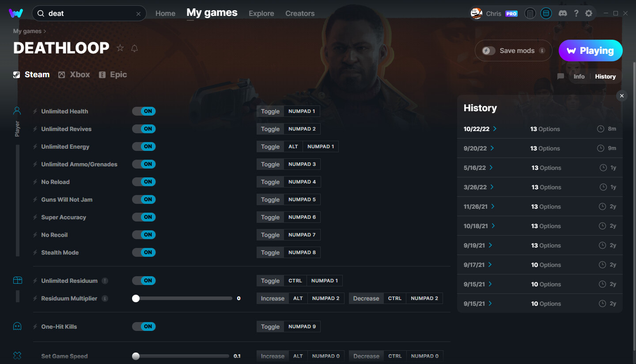636x364 pixels.
Task: Favorite DEATHLOOP using the star icon
Action: tap(120, 48)
